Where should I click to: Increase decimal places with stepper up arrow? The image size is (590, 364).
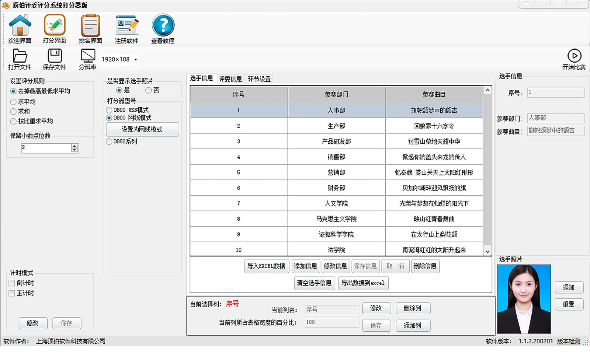(75, 146)
